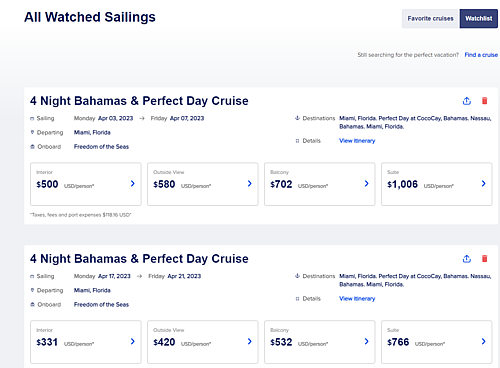Expand the $766 Suite option arrow
The image size is (500, 368).
click(484, 341)
